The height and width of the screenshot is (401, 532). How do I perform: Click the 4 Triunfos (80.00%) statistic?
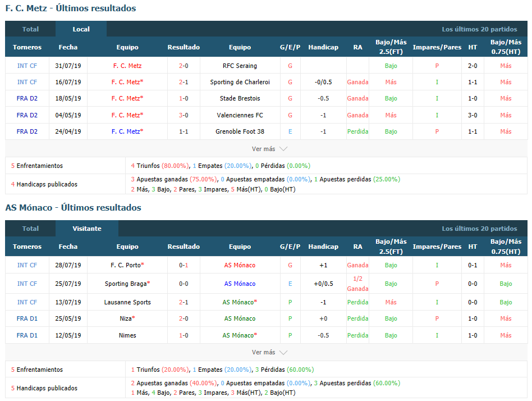[x=160, y=166]
